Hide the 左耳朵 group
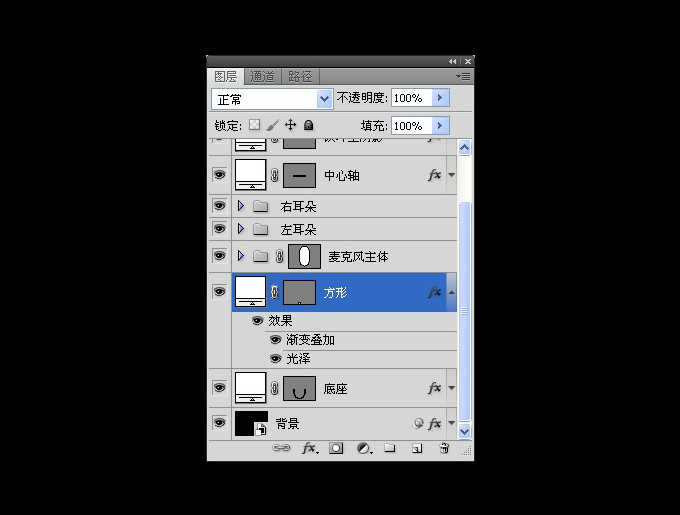Image resolution: width=680 pixels, height=515 pixels. tap(219, 228)
